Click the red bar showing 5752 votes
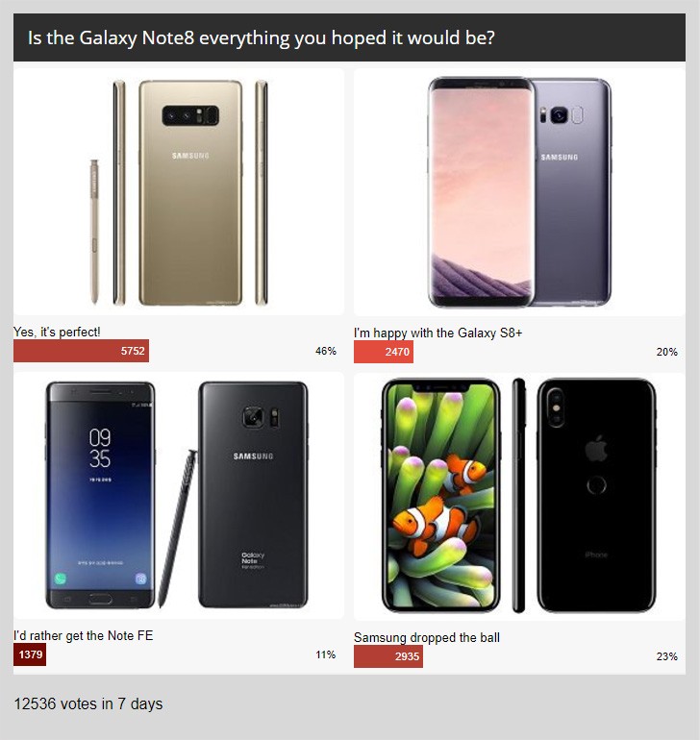Image resolution: width=700 pixels, height=740 pixels. [x=81, y=351]
